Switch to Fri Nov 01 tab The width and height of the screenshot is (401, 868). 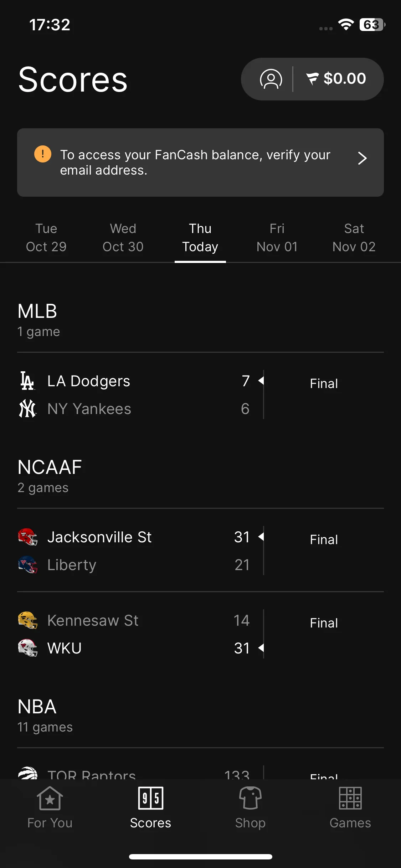click(277, 238)
